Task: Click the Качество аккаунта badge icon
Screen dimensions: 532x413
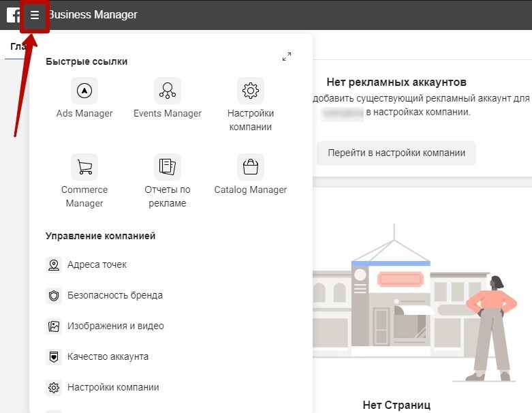Action: [54, 356]
